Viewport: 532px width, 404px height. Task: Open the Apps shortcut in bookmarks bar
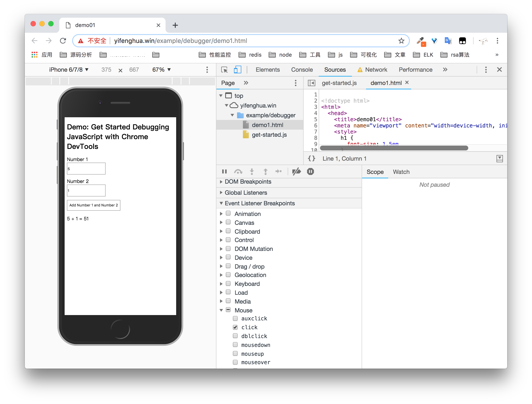(42, 55)
